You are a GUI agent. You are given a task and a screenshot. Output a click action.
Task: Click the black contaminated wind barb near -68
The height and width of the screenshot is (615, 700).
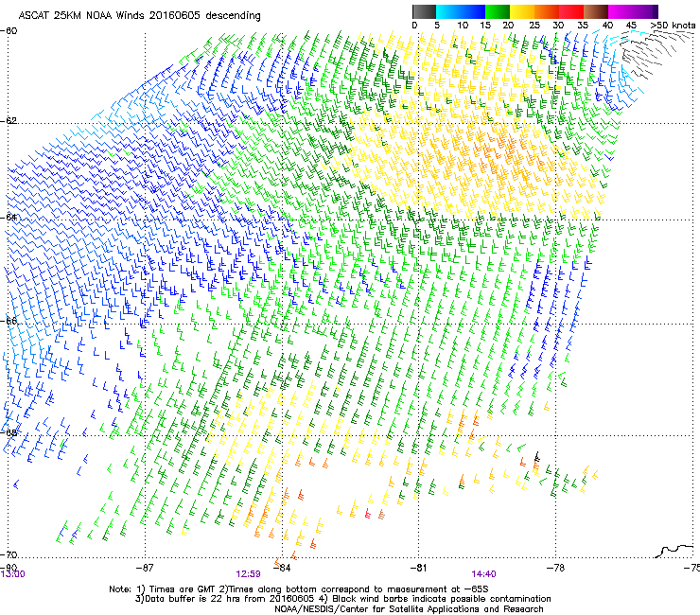(537, 456)
